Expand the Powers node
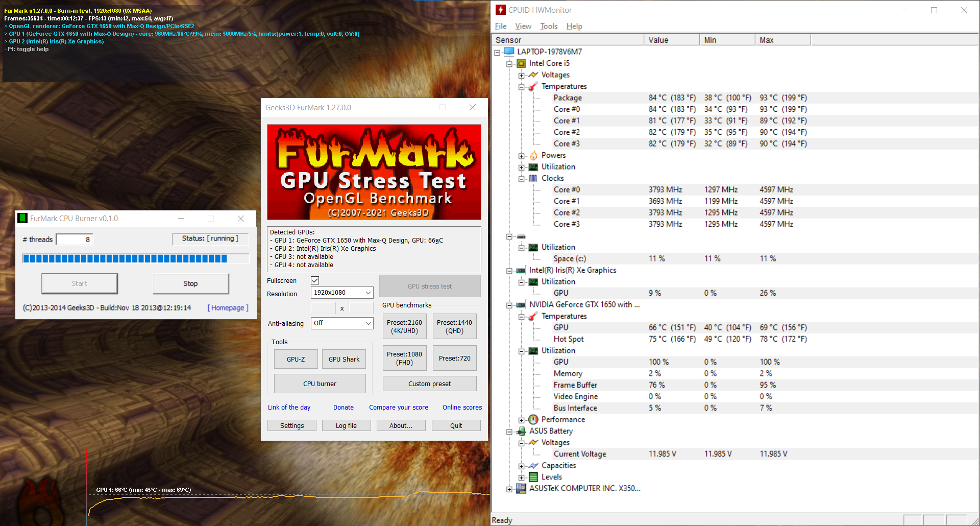Viewport: 980px width, 526px height. pos(522,156)
